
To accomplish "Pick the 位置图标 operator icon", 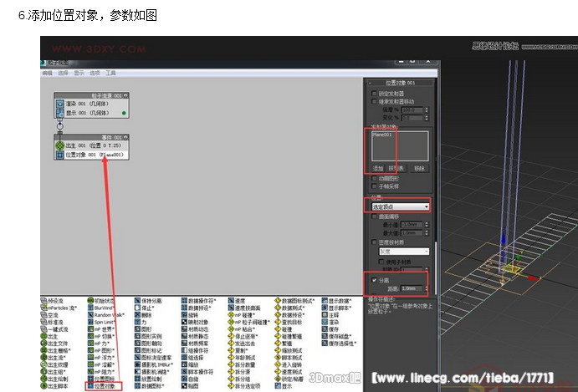I will click(90, 379).
